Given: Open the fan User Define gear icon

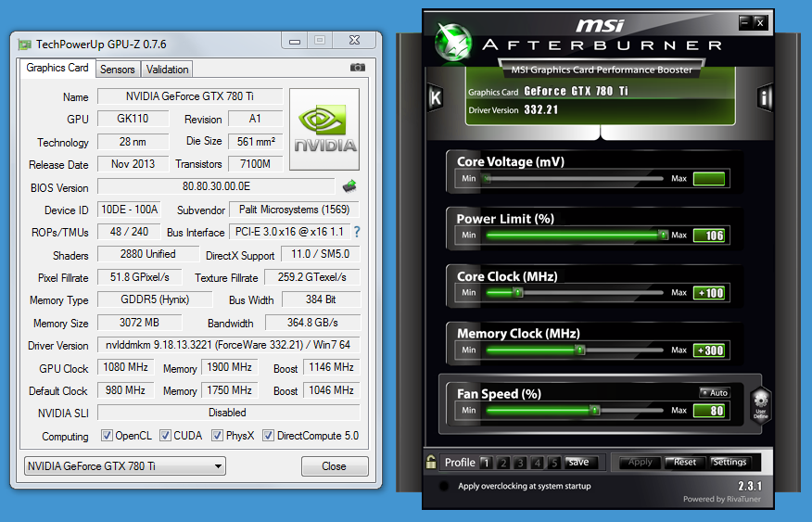Looking at the screenshot, I should tap(760, 406).
